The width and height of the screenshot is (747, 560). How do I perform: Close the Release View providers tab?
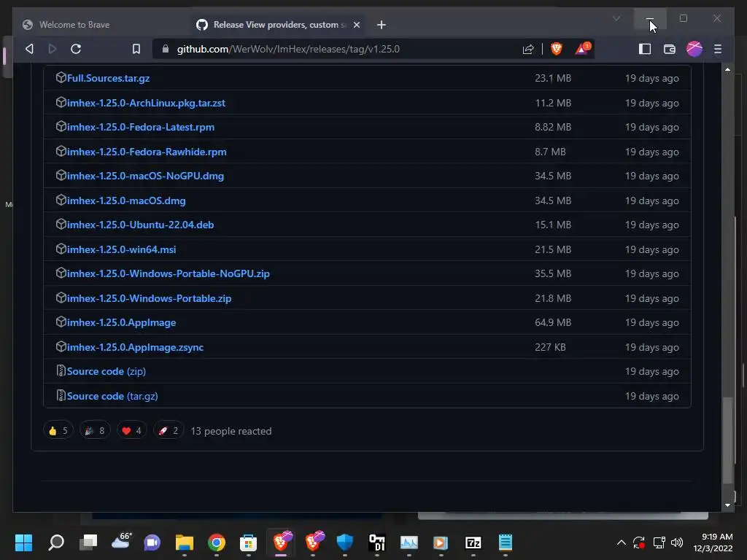[x=356, y=25]
